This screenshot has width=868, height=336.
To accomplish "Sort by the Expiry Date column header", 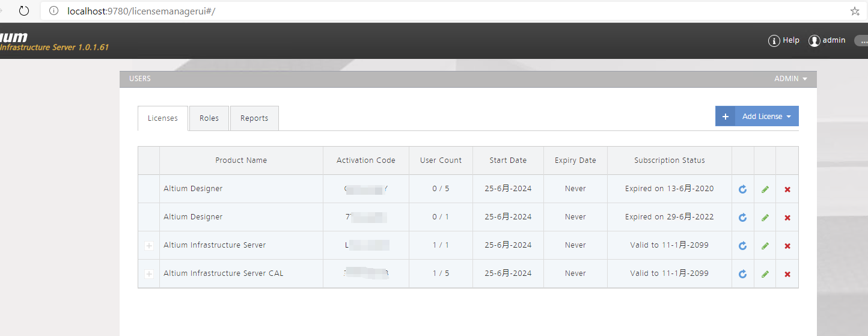I will (575, 160).
